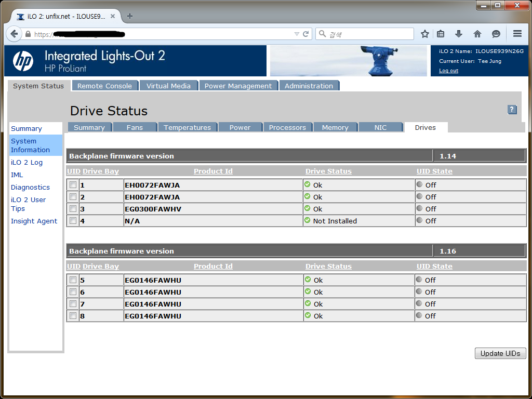532x399 pixels.
Task: Bookmark this page with star icon
Action: pyautogui.click(x=425, y=34)
